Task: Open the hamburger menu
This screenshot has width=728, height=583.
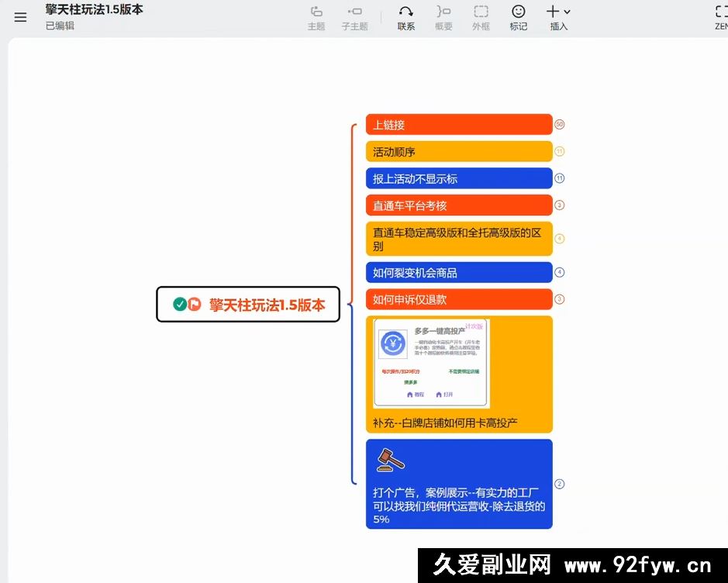Action: (20, 16)
